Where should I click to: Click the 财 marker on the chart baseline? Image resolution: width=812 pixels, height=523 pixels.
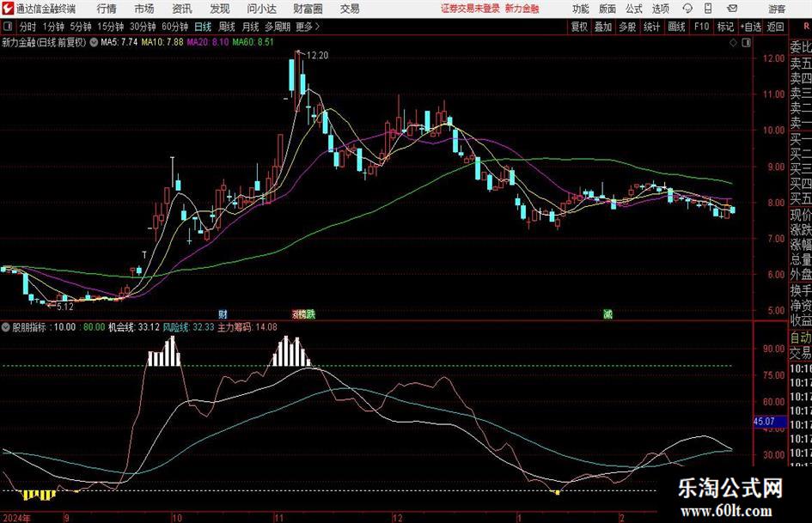[223, 314]
